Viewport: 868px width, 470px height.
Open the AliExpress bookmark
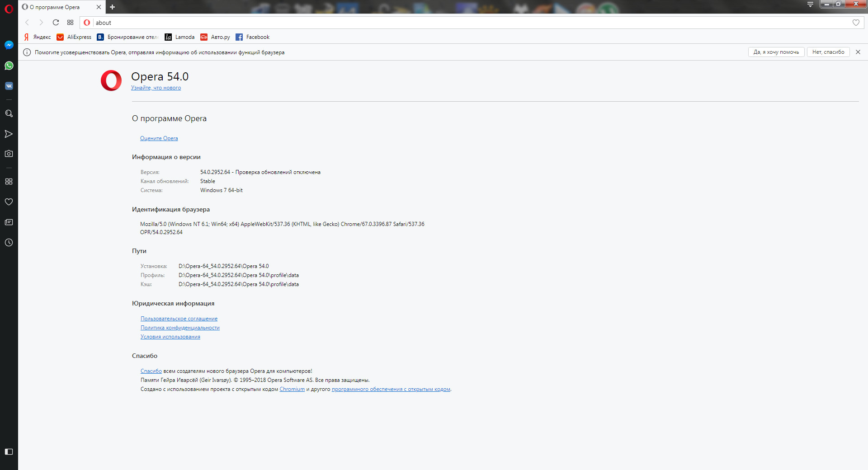(x=74, y=37)
